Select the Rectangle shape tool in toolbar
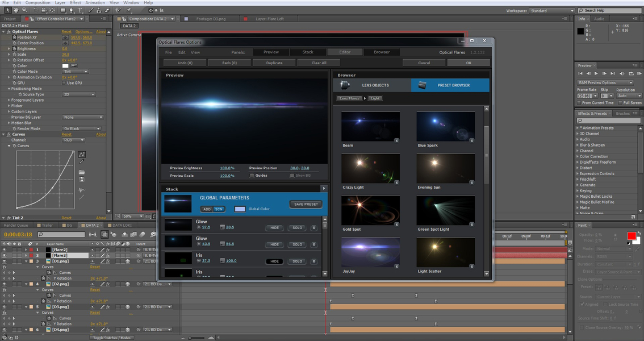The height and width of the screenshot is (341, 644). pyautogui.click(x=63, y=10)
